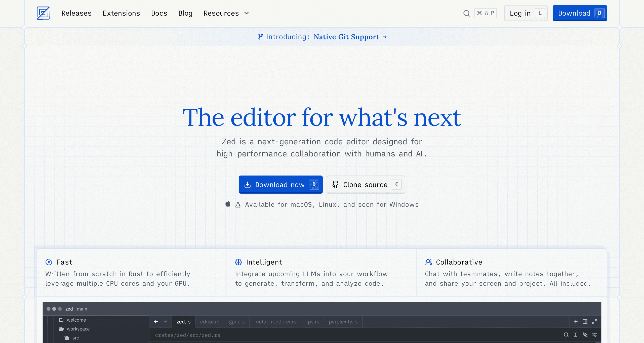The height and width of the screenshot is (343, 644).
Task: Select the welcome folder in the project tree
Action: click(72, 320)
